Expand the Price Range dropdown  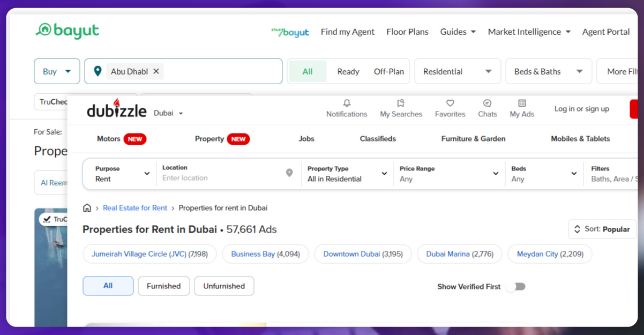tap(449, 174)
